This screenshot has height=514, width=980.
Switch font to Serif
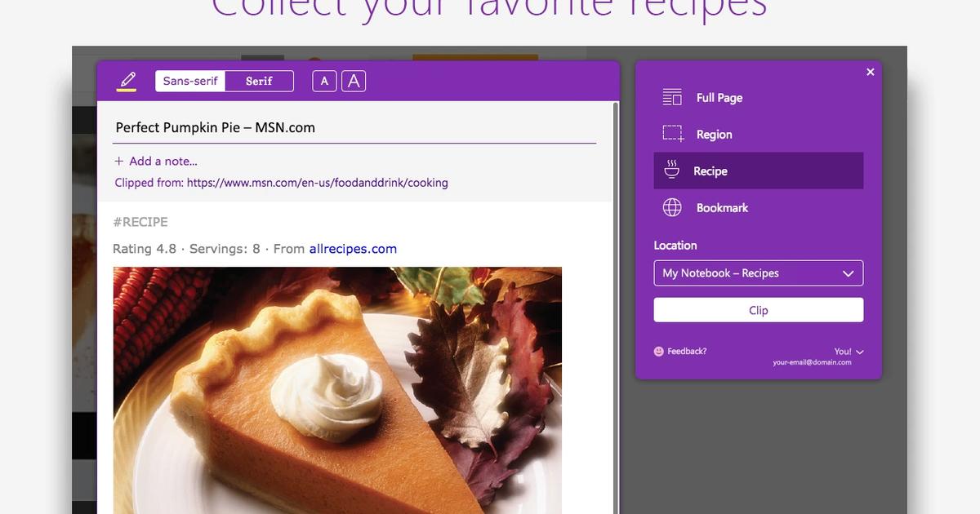(x=259, y=81)
